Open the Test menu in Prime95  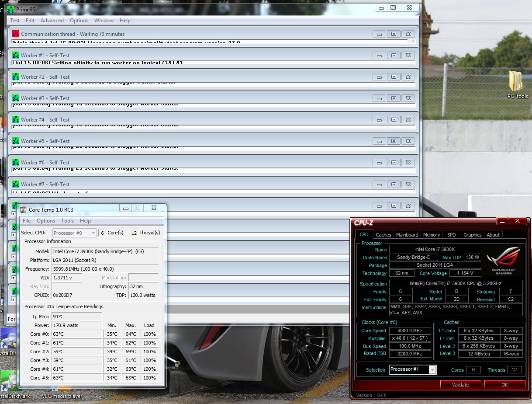point(15,21)
